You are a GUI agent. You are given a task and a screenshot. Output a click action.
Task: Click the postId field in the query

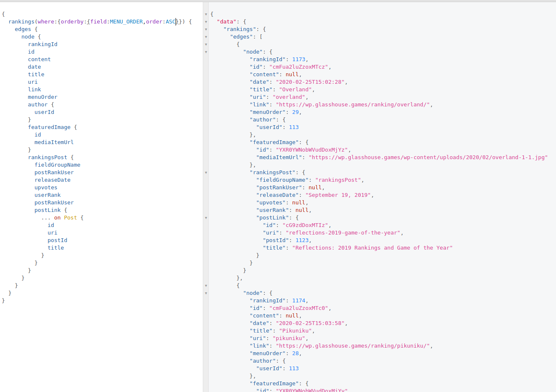tap(57, 240)
